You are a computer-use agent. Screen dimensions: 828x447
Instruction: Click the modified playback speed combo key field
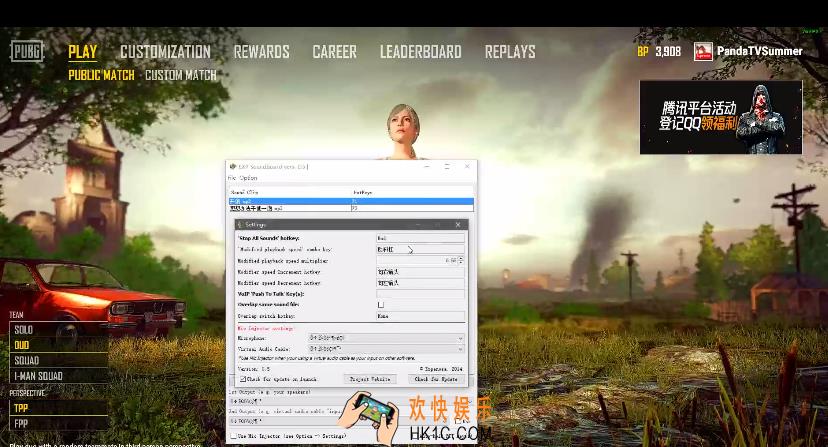420,249
